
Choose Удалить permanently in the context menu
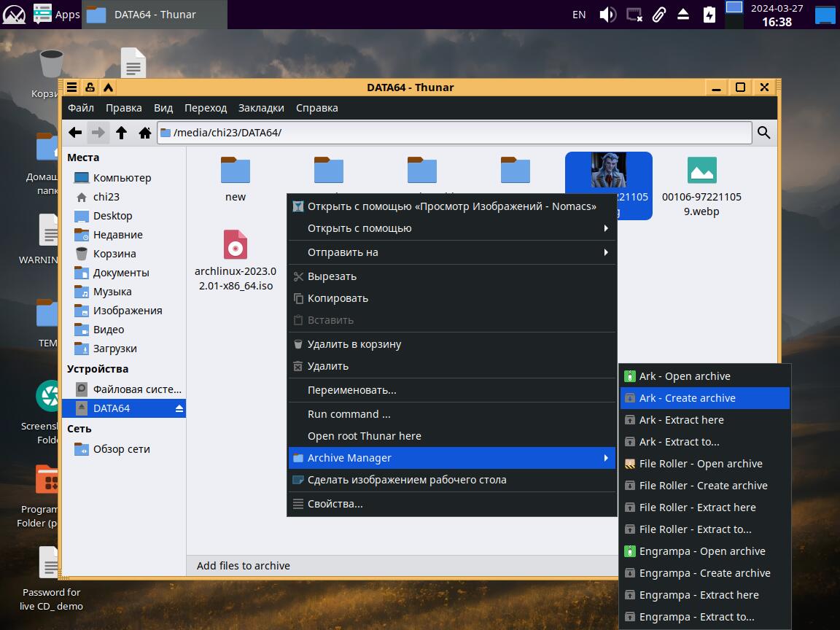[451, 367]
